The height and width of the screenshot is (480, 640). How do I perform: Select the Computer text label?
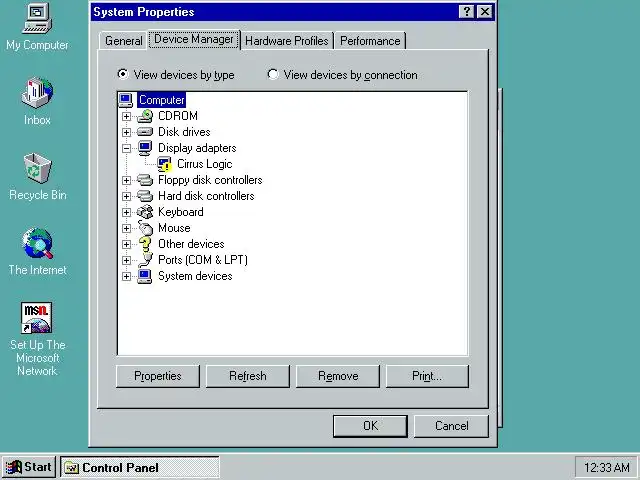tap(162, 100)
